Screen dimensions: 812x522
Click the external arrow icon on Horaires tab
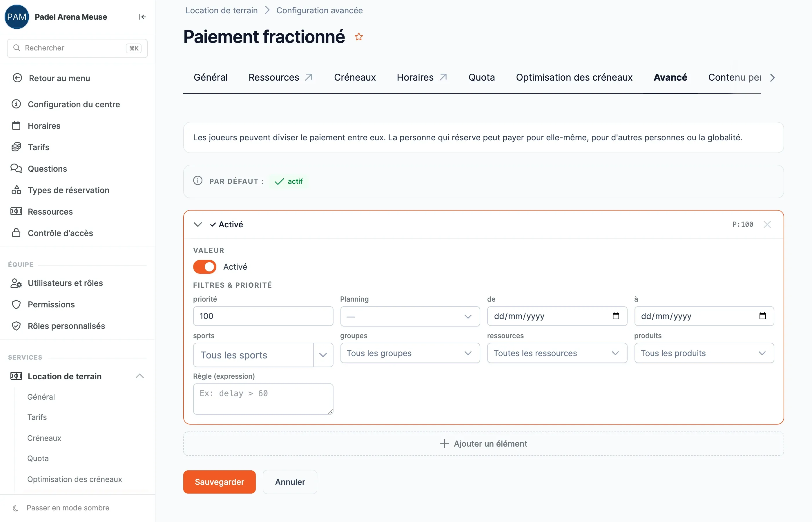[x=443, y=77]
